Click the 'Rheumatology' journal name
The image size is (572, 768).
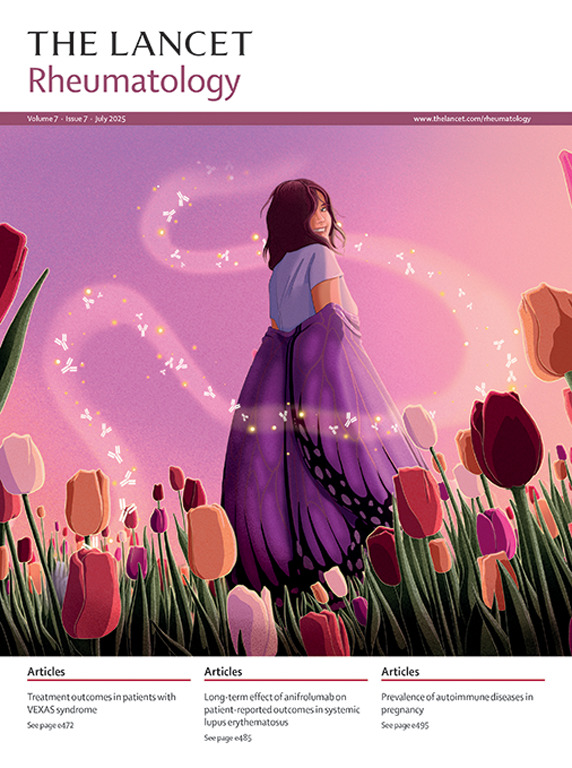pos(134,82)
